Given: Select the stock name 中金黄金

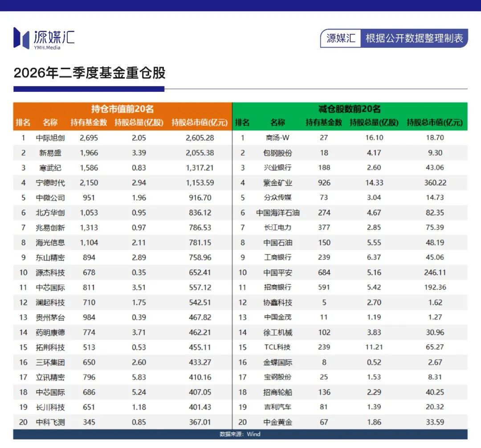Looking at the screenshot, I should tap(277, 423).
